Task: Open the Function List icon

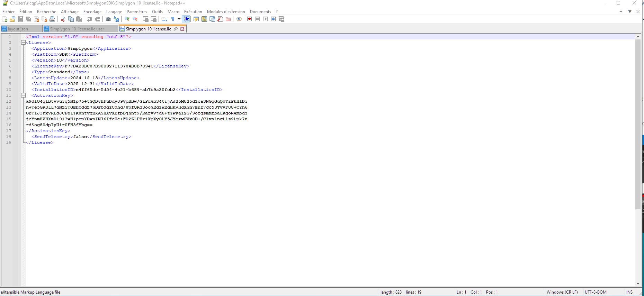Action: click(x=220, y=19)
